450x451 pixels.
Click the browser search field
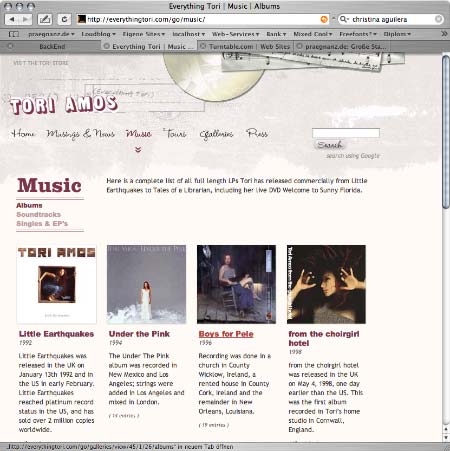tap(390, 19)
